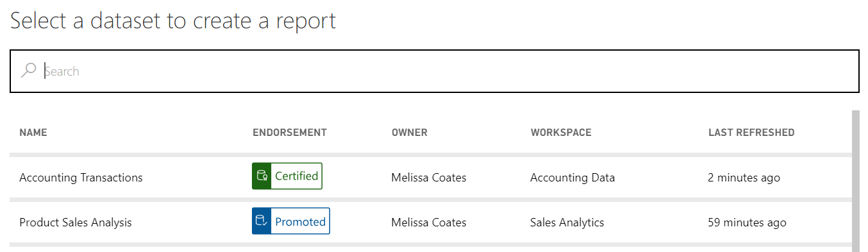Click the search magnifier icon
This screenshot has height=252, width=868.
[28, 71]
